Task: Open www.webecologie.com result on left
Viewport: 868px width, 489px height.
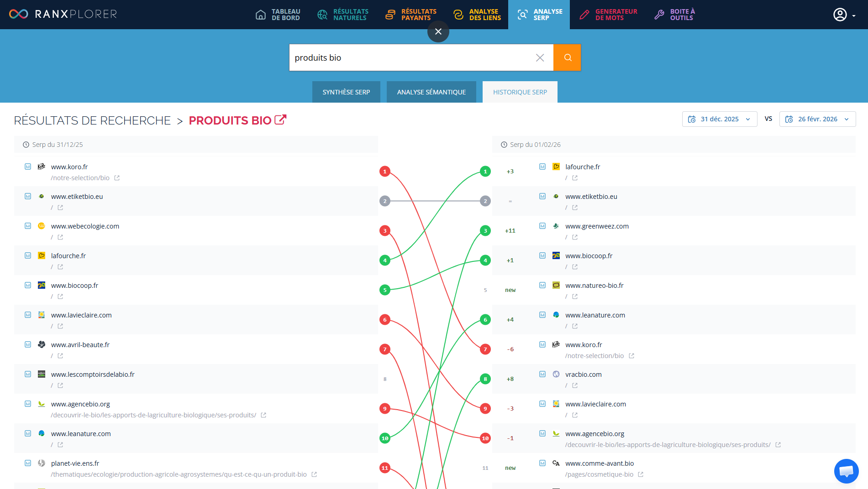Action: 85,226
